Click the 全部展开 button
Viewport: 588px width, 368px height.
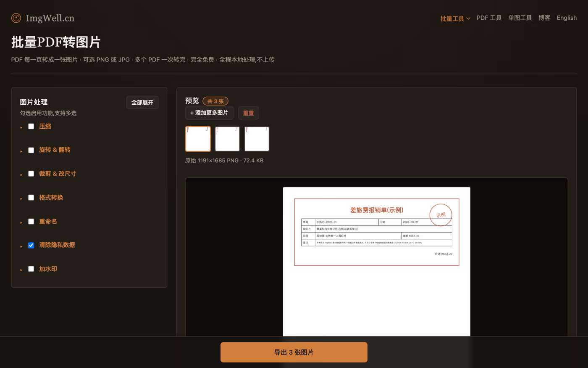click(142, 103)
